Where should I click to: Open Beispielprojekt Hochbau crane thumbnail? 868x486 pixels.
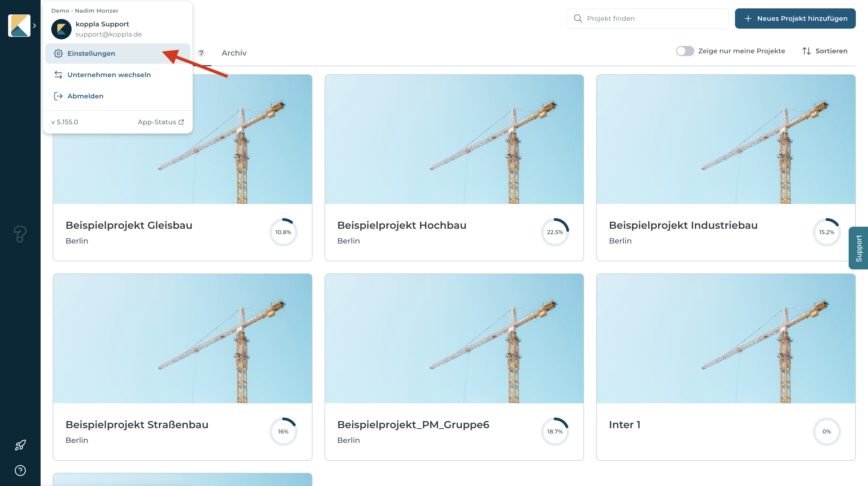click(454, 139)
